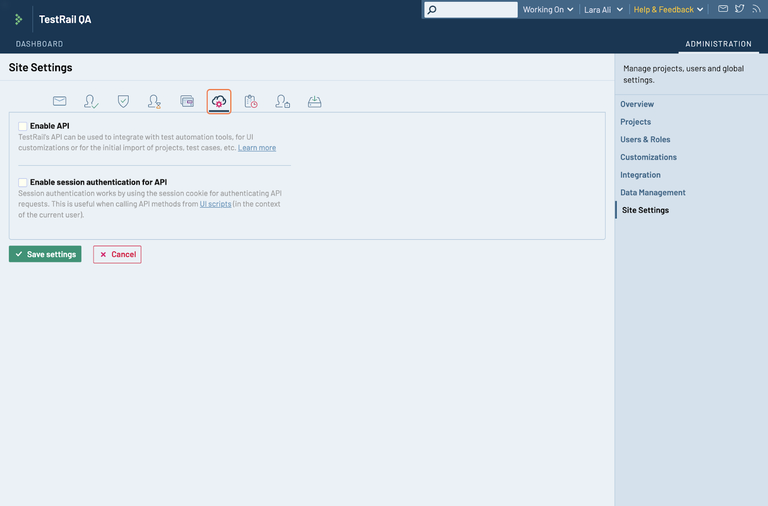The height and width of the screenshot is (506, 768).
Task: Switch to the Dashboard tab
Action: click(x=39, y=44)
